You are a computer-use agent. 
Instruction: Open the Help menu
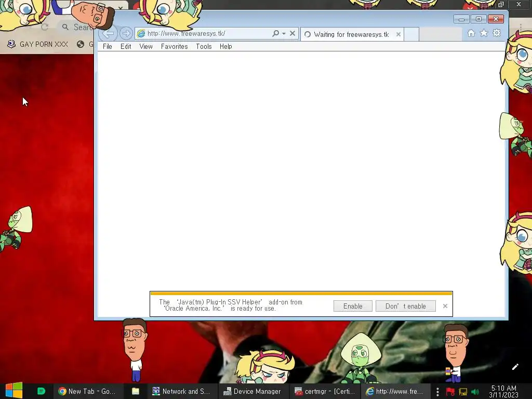[225, 46]
